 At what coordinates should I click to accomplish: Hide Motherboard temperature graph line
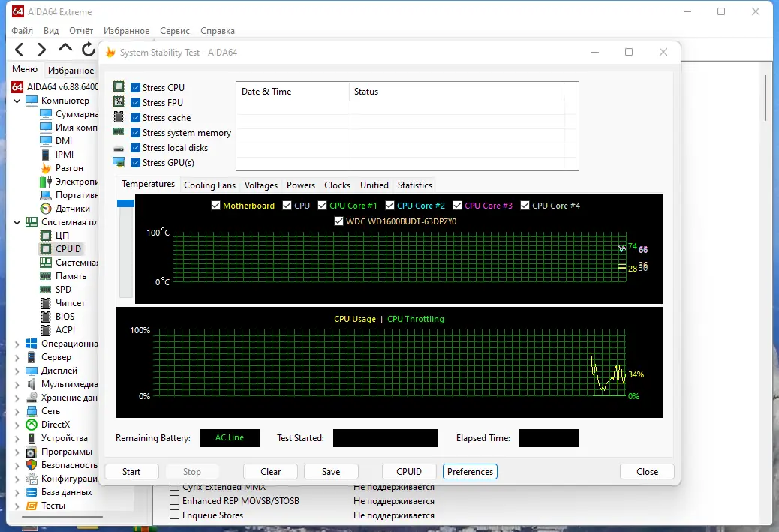pyautogui.click(x=215, y=205)
